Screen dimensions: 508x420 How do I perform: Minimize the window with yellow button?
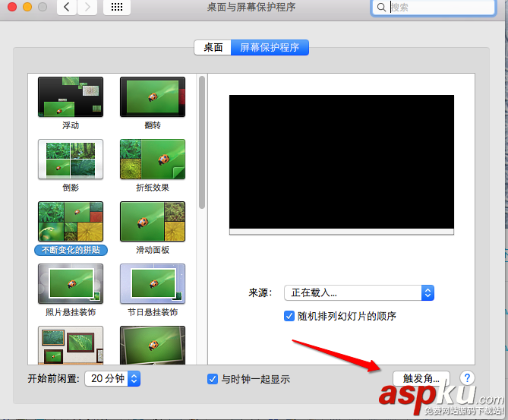point(27,7)
